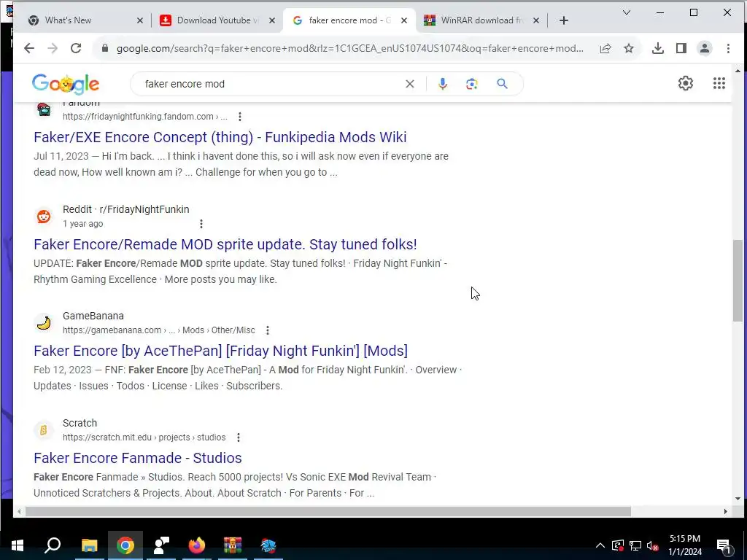Start a voice search with the microphone
This screenshot has width=747, height=560.
pos(443,84)
